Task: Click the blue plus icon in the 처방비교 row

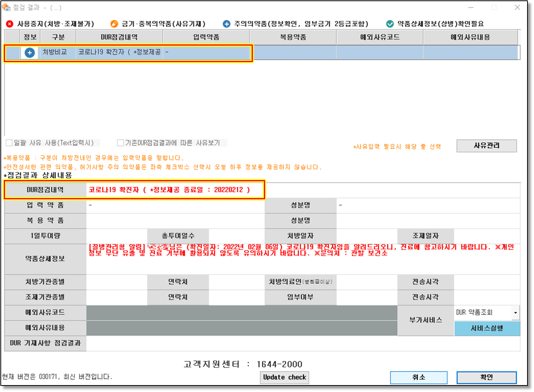Action: pyautogui.click(x=29, y=52)
